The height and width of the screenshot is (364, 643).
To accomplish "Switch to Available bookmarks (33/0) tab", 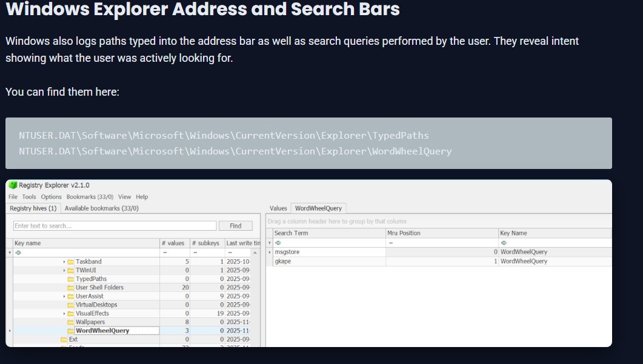I will [102, 208].
